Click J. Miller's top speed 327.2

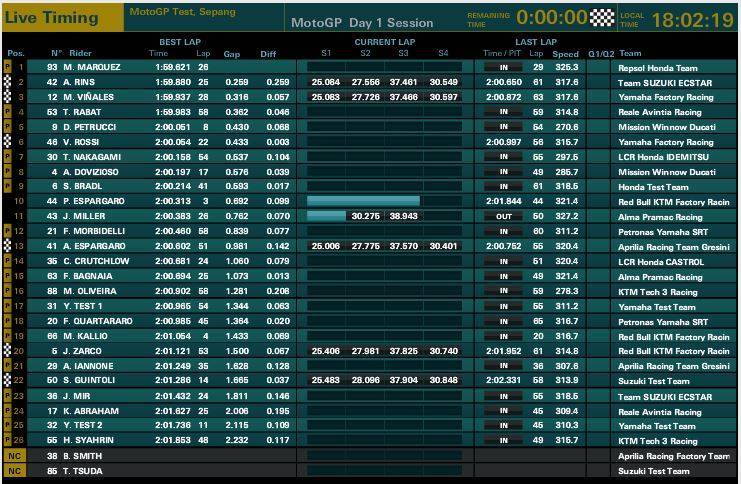click(x=567, y=216)
